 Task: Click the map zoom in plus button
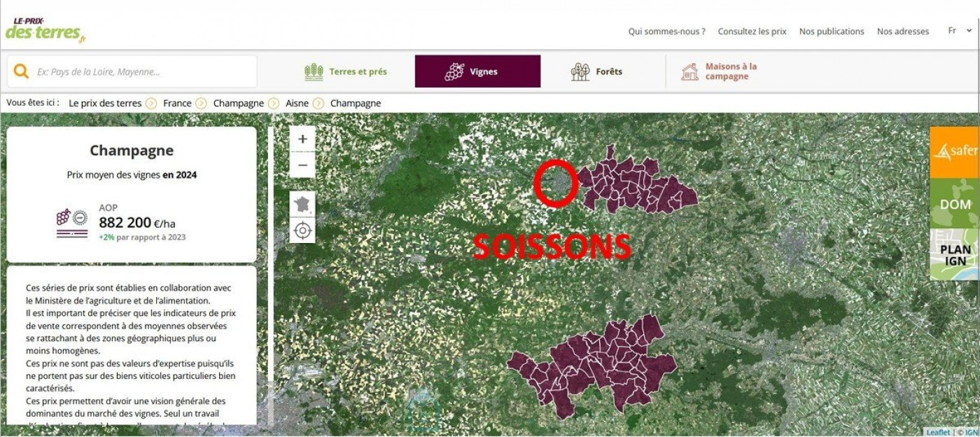point(302,139)
